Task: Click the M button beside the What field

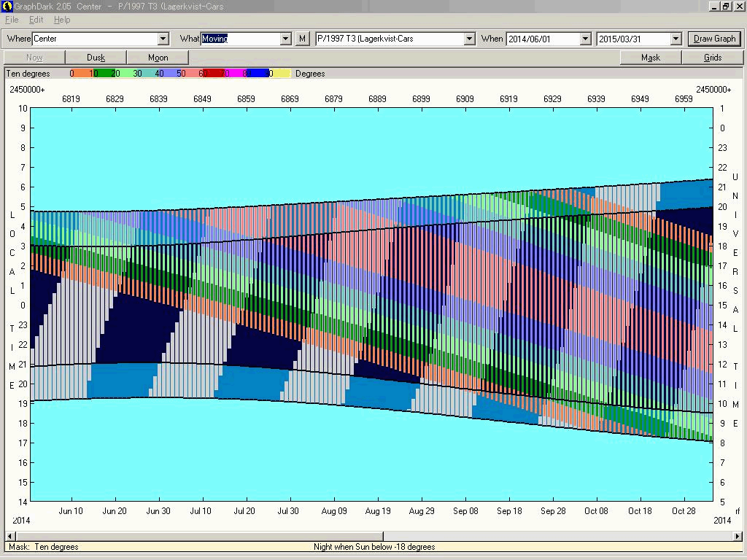Action: 303,39
